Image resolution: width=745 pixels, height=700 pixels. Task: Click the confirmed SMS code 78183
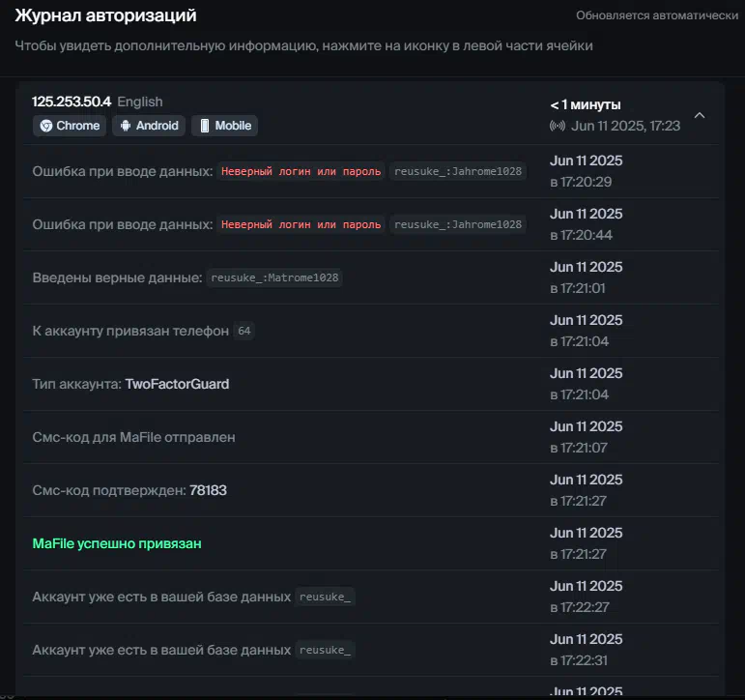[x=208, y=490]
